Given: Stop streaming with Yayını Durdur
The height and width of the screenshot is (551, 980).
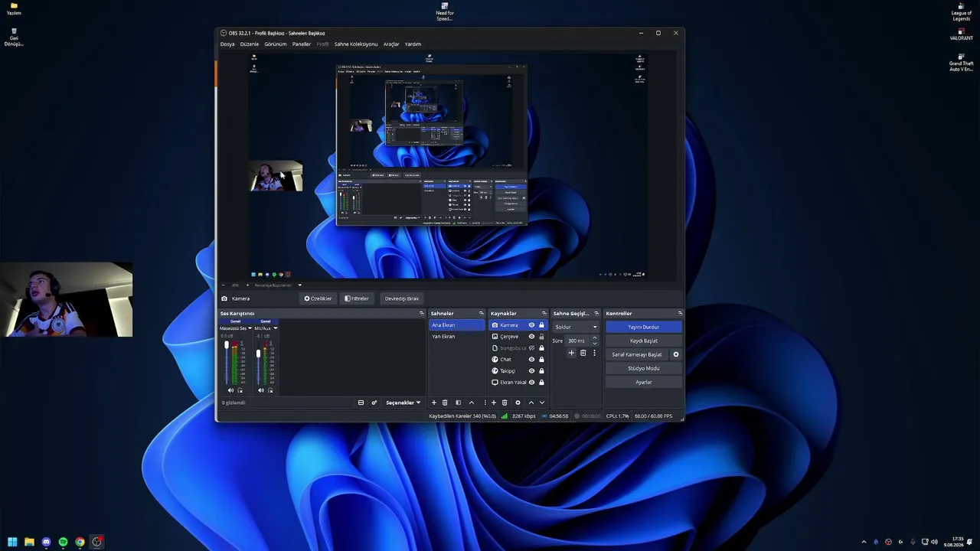Looking at the screenshot, I should coord(643,327).
